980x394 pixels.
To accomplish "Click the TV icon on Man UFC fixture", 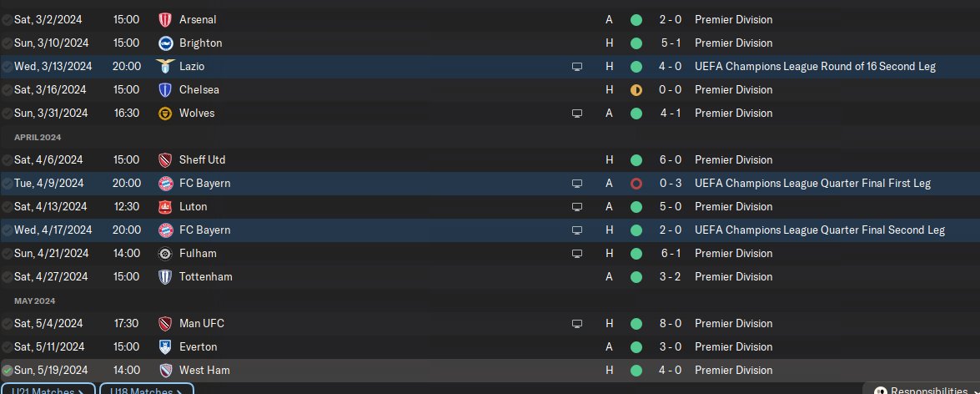I will coord(577,324).
